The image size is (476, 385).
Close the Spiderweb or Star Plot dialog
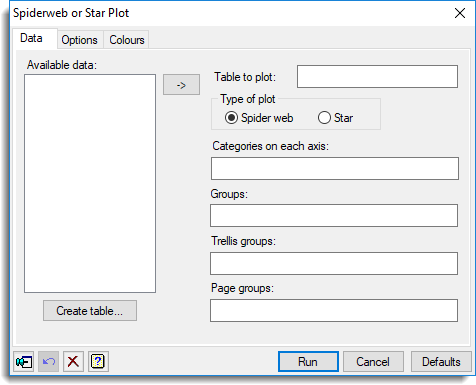[x=460, y=13]
